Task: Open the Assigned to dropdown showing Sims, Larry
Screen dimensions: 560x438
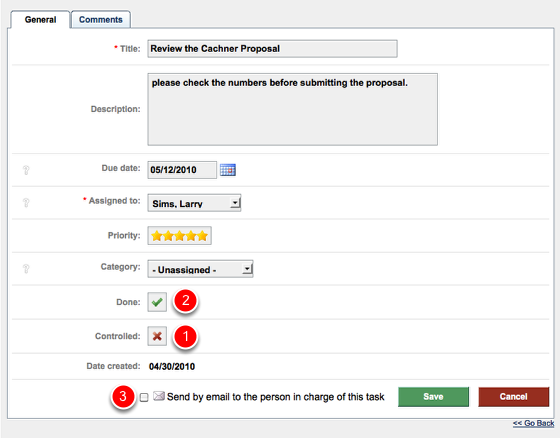Action: click(x=194, y=203)
